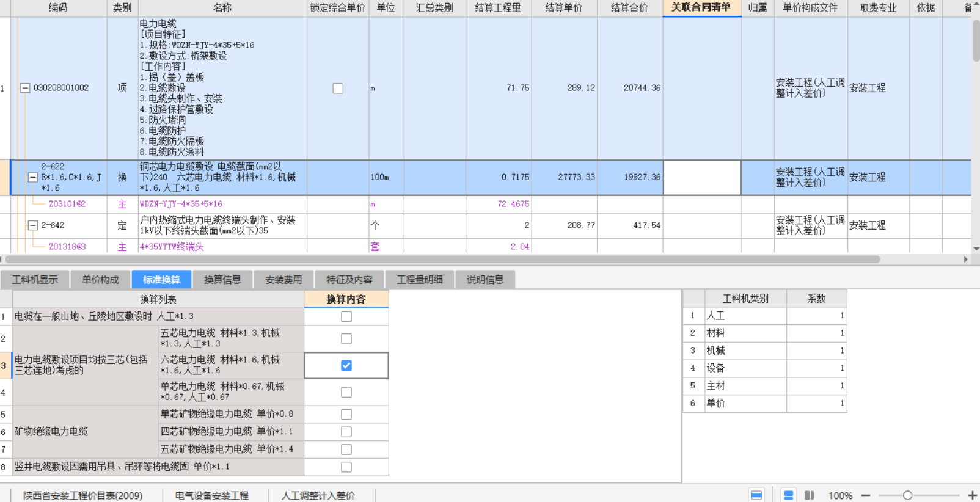
Task: Click the 工料机类别 column header
Action: click(x=745, y=299)
